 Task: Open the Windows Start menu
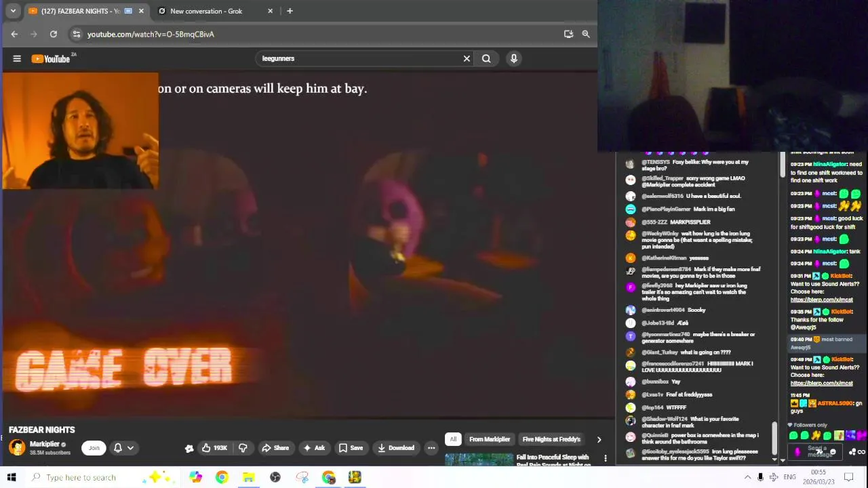(12, 477)
